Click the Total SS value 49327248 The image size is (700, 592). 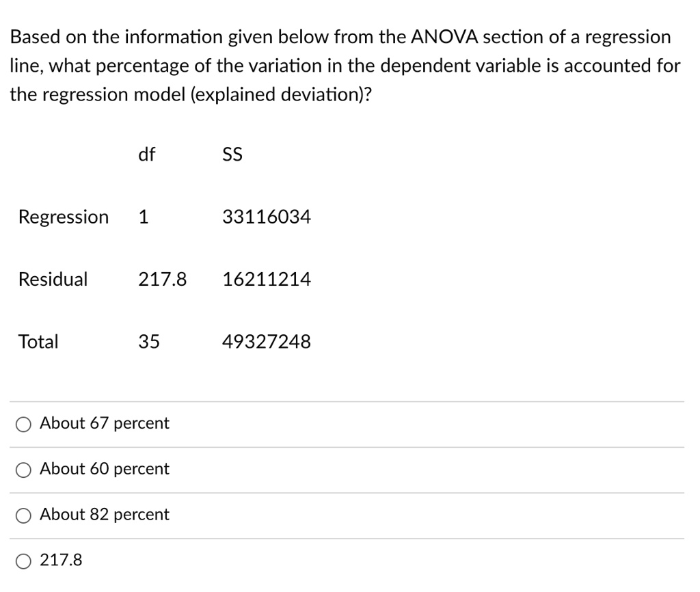click(x=267, y=341)
